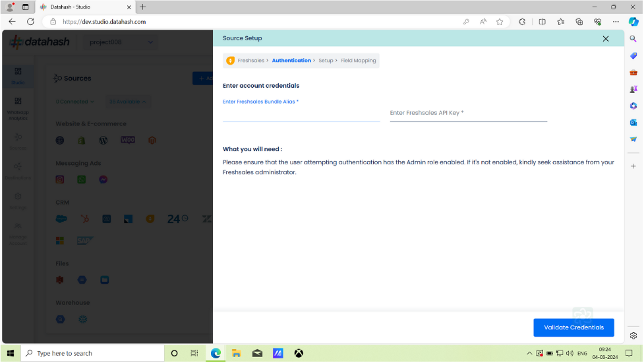Viewport: 644px width, 363px height.
Task: Click the Validate Credentials button
Action: tap(573, 327)
